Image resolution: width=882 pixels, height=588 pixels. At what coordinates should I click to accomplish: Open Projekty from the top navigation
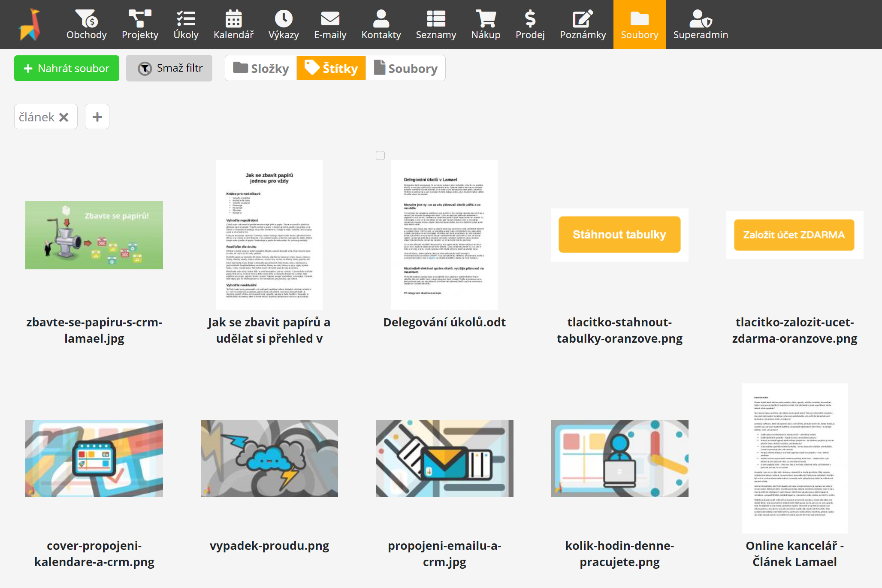[140, 24]
